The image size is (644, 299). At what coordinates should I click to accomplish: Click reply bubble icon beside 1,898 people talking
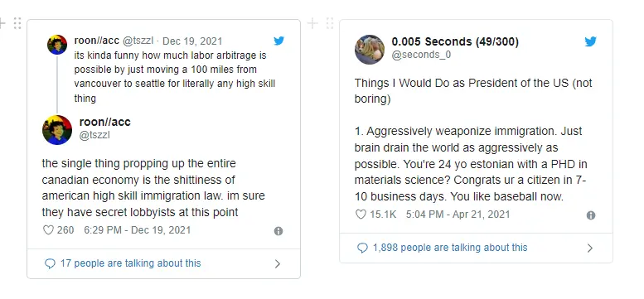362,248
